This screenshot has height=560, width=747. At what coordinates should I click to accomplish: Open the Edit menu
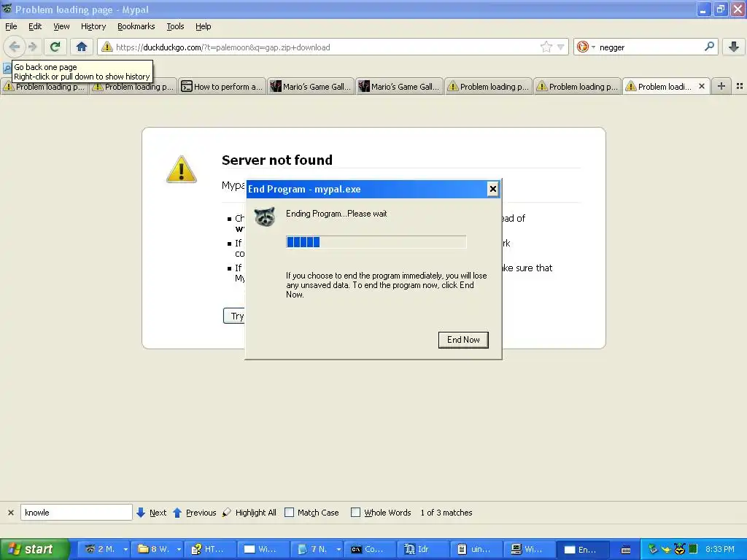click(x=35, y=26)
